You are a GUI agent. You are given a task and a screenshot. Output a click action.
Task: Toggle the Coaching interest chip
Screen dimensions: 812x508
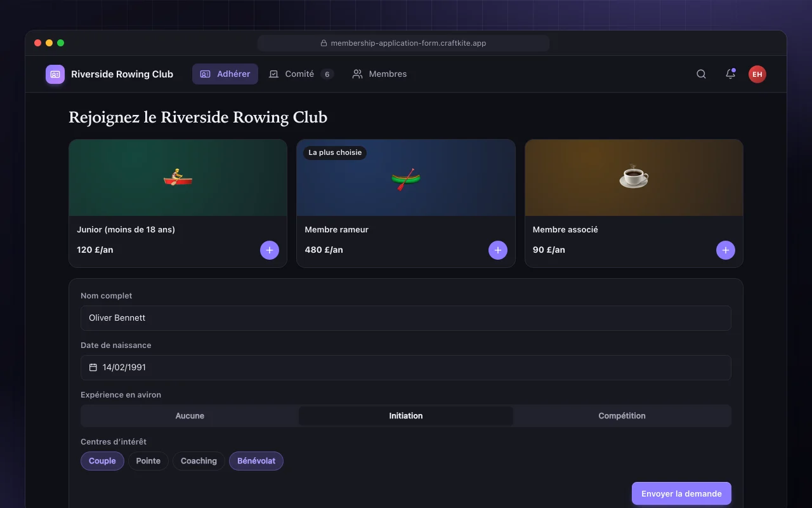coord(199,461)
